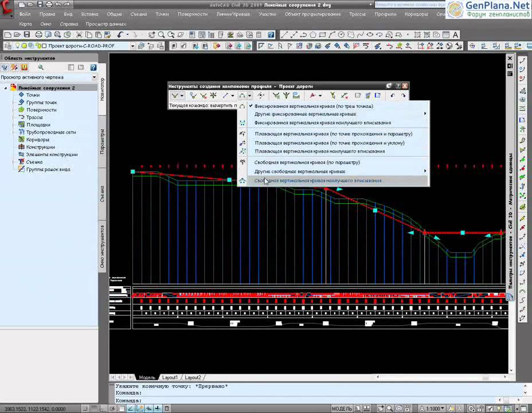Click profile layout Redo arrow
532x413 pixels.
pyautogui.click(x=403, y=96)
